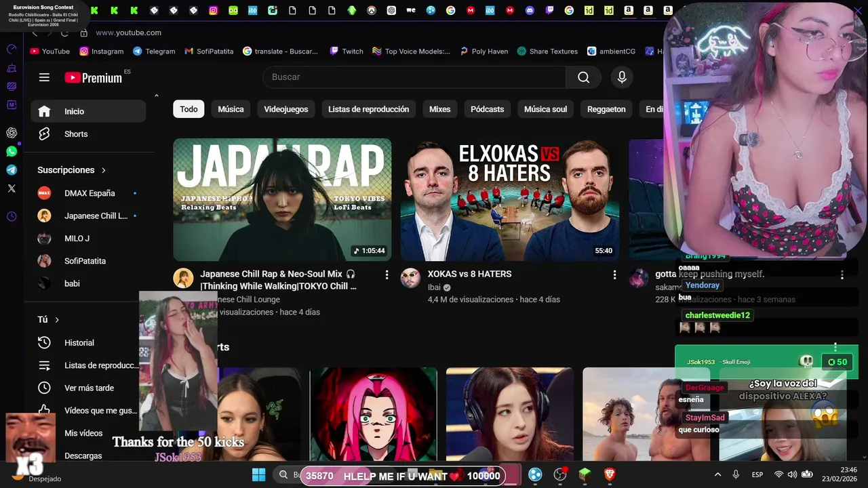Reload the page with refresh icon

[x=64, y=33]
